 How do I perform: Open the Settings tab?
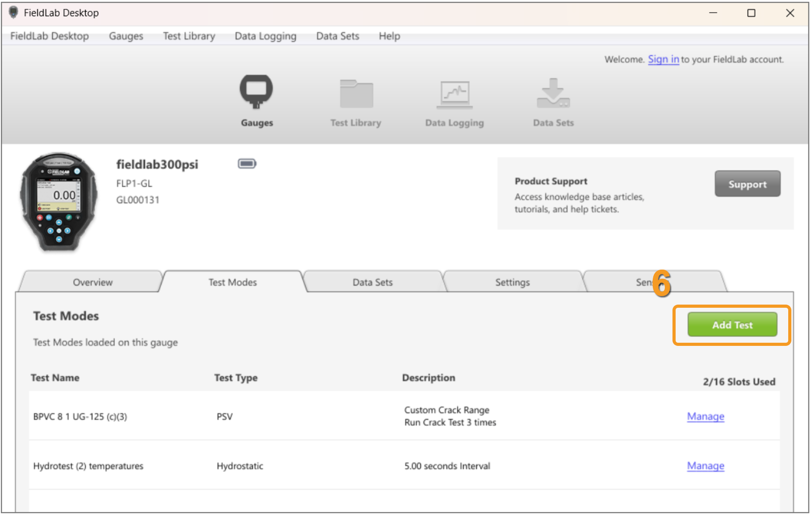[512, 282]
